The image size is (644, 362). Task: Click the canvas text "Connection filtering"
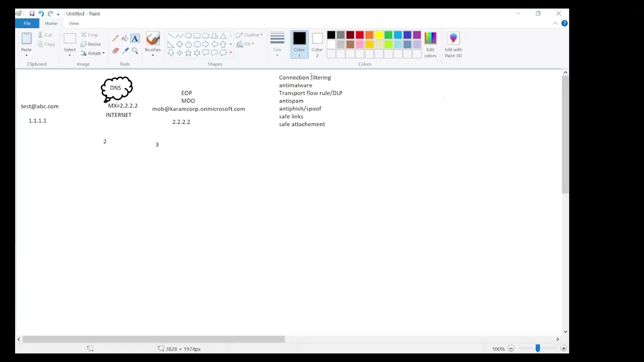pyautogui.click(x=305, y=77)
